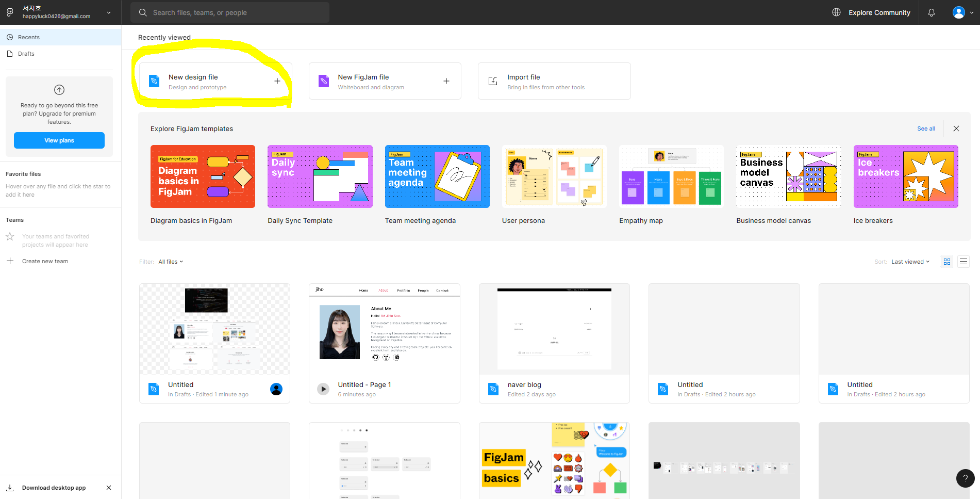
Task: Open Ice breakers template thumbnail
Action: tap(906, 176)
